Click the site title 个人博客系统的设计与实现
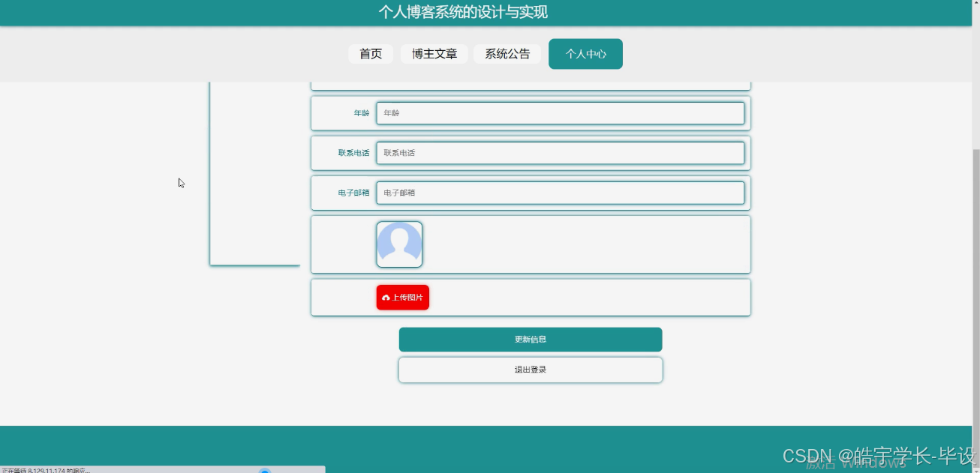 (462, 13)
